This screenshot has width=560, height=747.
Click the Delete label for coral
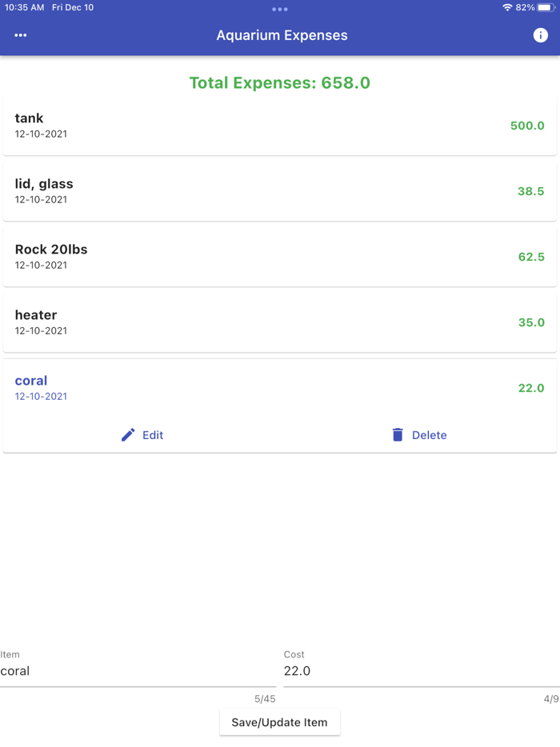[430, 435]
